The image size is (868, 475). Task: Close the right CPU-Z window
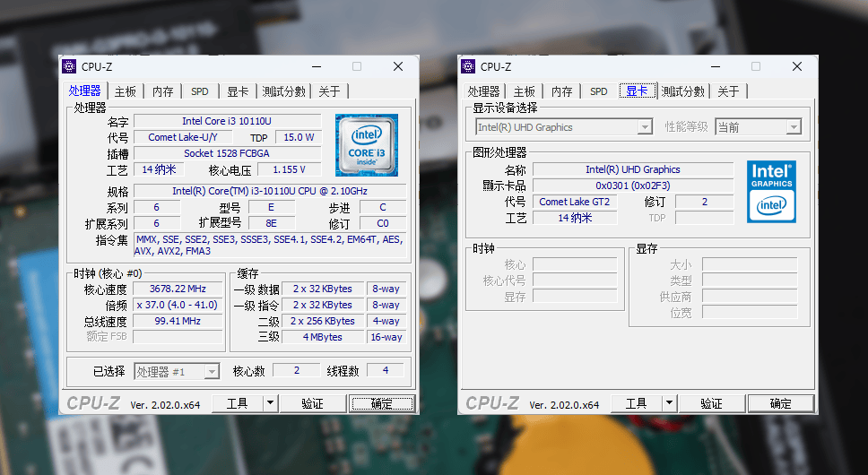coord(797,66)
